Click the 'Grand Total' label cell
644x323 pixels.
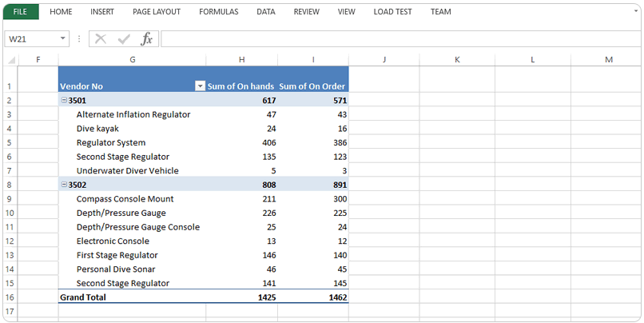click(x=133, y=297)
